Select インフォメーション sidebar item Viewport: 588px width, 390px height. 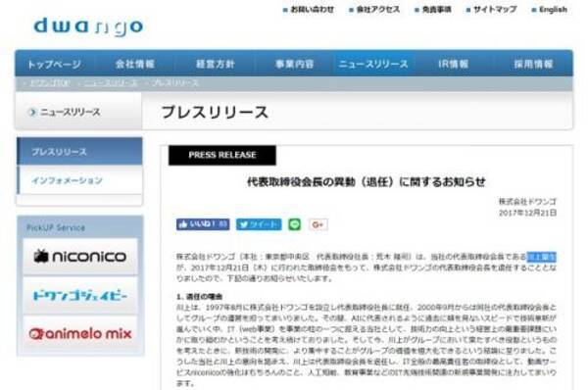coord(79,180)
